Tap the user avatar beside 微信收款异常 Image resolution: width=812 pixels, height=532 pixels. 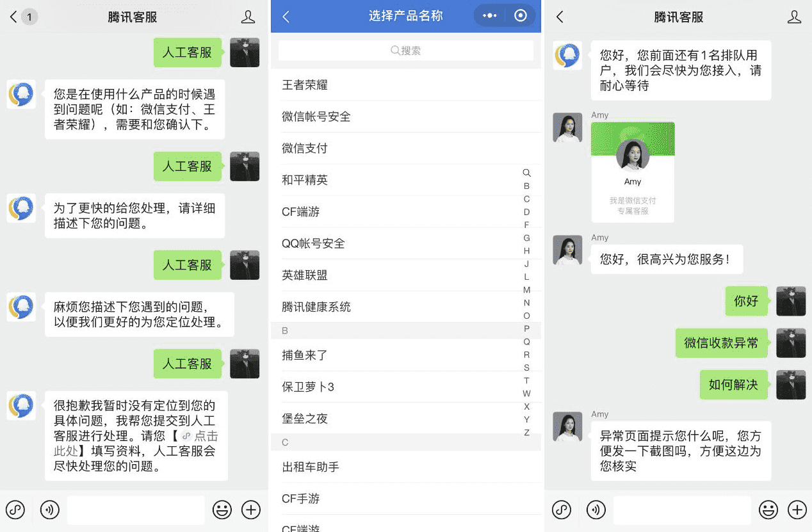(791, 343)
